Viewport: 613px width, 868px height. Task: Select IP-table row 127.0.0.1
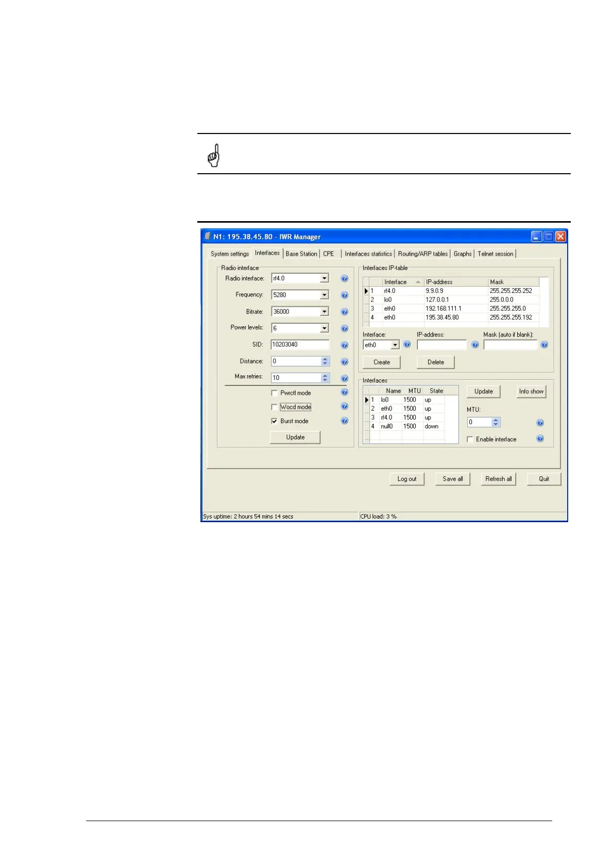coord(451,299)
